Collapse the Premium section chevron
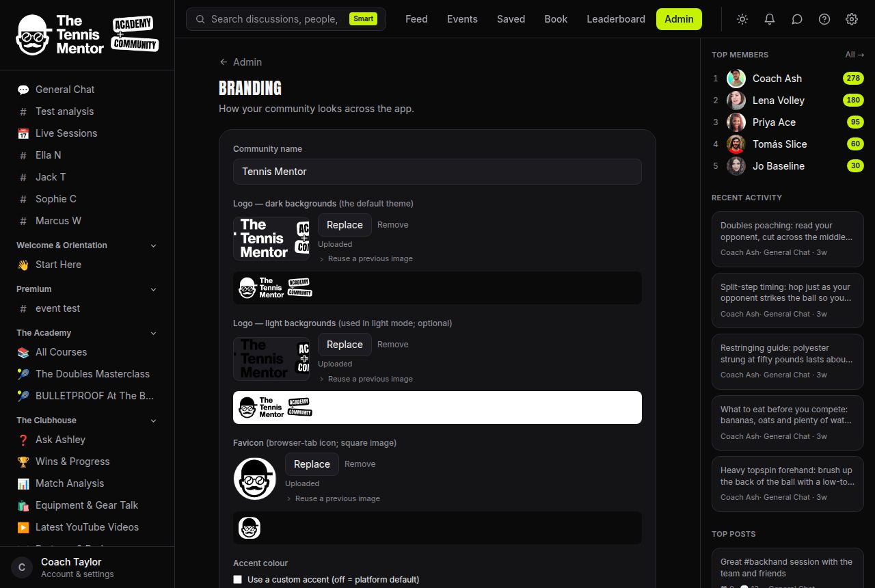This screenshot has width=875, height=588. pos(153,289)
